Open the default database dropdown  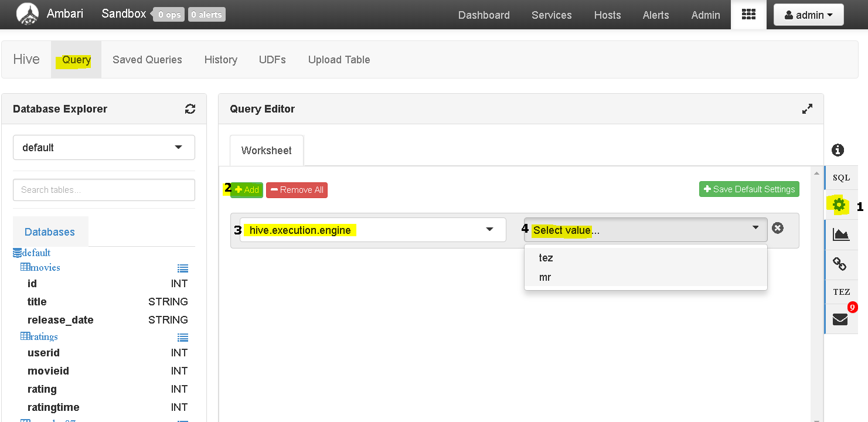click(104, 148)
